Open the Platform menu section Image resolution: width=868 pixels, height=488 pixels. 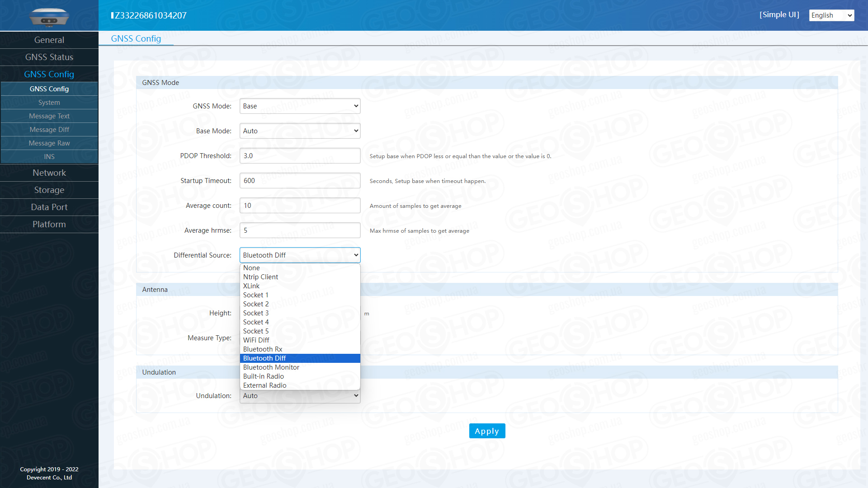(x=49, y=224)
